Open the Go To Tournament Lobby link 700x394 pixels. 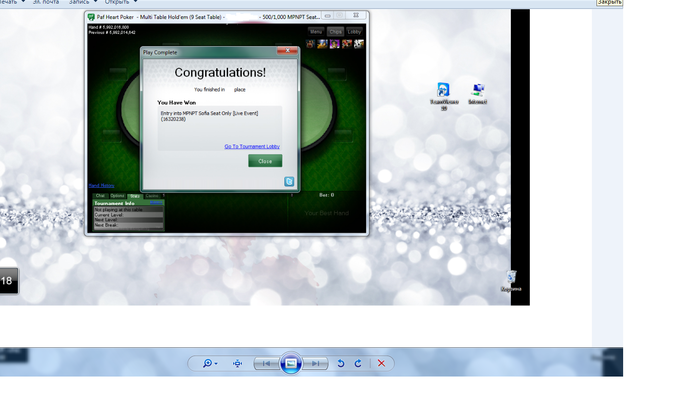tap(252, 146)
